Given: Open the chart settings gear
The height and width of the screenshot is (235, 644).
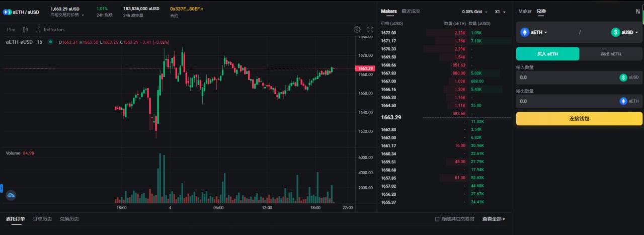Looking at the screenshot, I should tap(357, 30).
